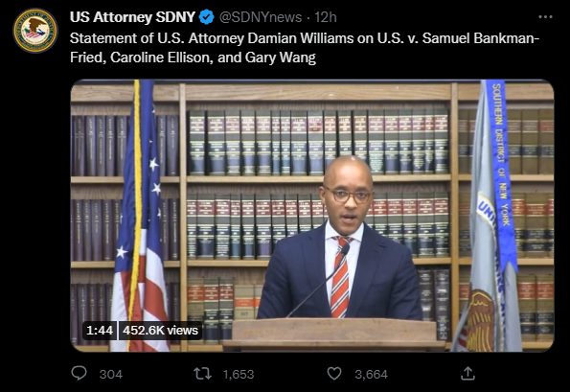Screen dimensions: 570x392
Task: Click the 1,653 retweets count
Action: click(239, 374)
